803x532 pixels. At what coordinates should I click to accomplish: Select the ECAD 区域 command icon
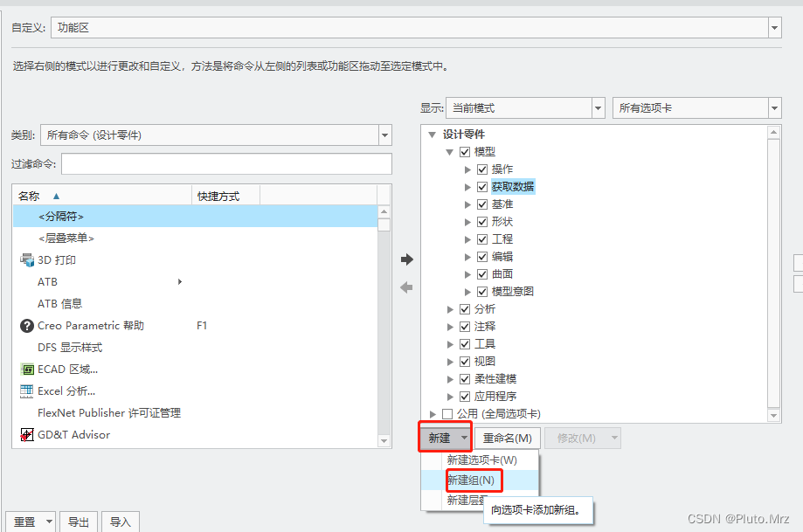click(27, 369)
